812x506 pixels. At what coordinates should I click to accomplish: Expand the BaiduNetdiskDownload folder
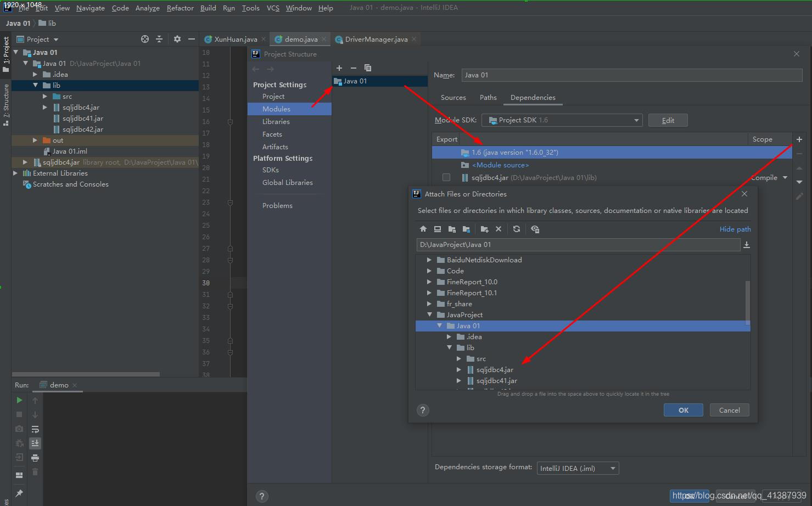429,260
